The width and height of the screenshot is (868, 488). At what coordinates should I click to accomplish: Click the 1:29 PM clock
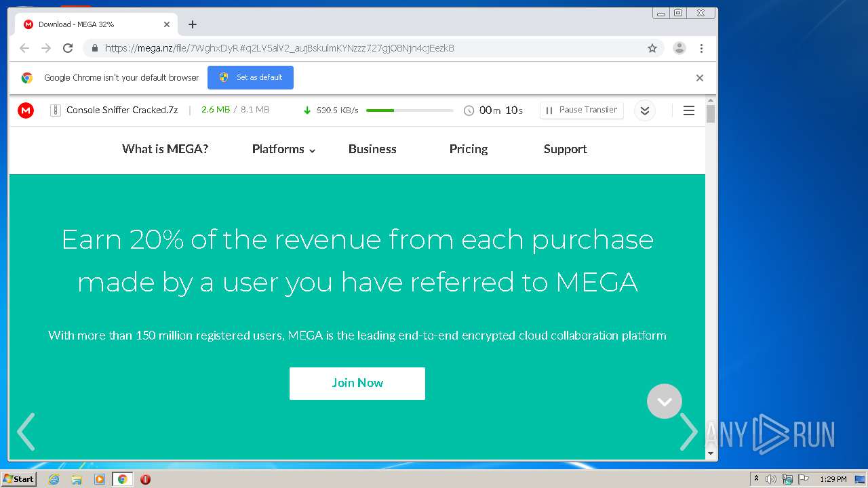pyautogui.click(x=833, y=479)
